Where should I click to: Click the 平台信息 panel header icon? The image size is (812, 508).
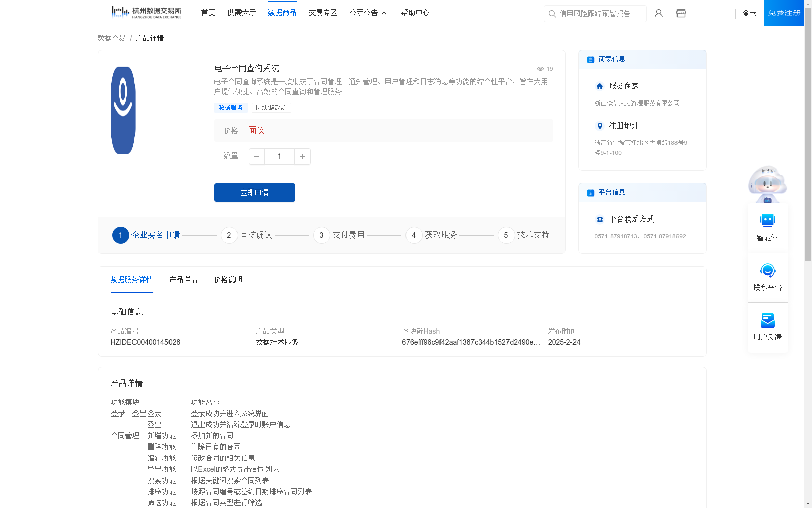(591, 193)
